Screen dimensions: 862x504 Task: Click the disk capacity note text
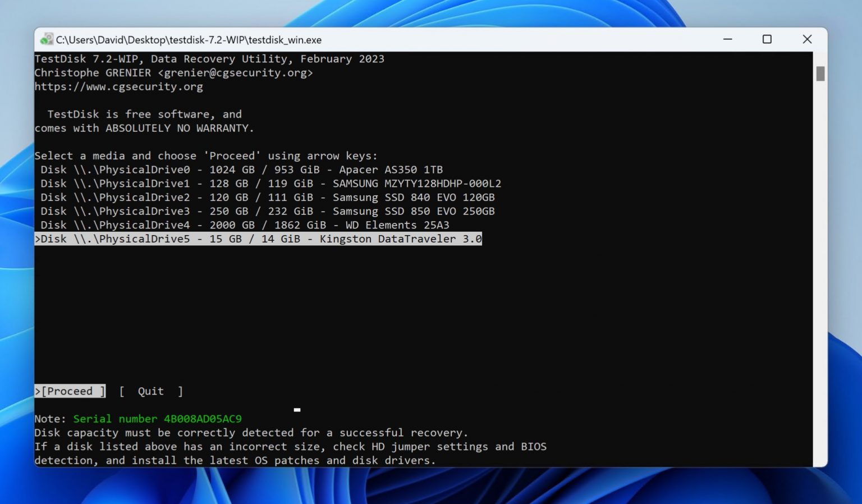[x=251, y=432]
